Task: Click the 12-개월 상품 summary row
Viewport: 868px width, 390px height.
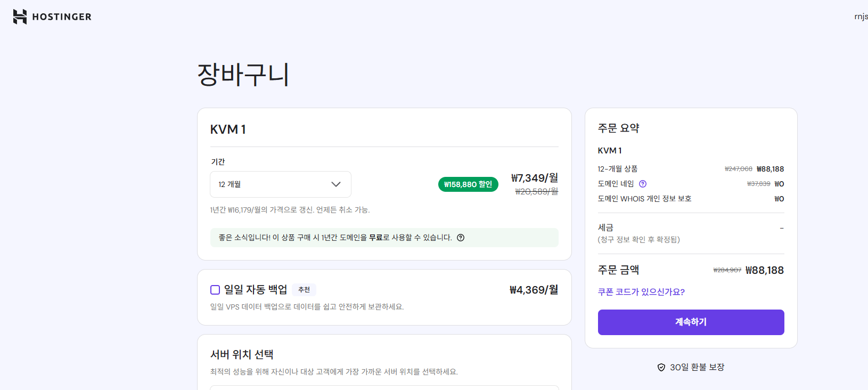Action: point(691,169)
